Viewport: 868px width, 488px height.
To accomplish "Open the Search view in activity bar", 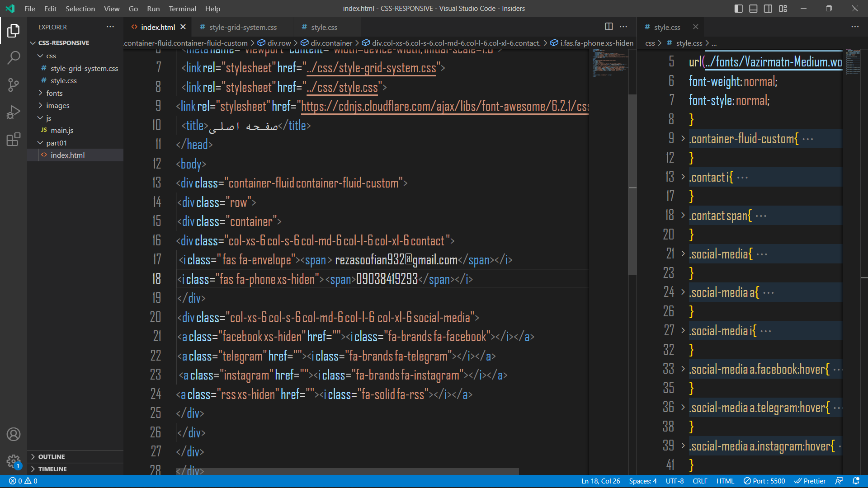I will click(14, 57).
